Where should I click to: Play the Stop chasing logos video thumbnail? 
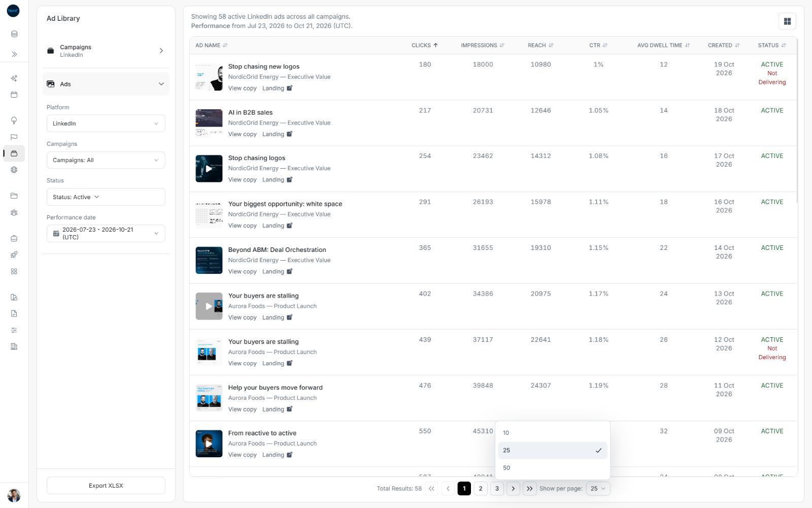pos(209,169)
